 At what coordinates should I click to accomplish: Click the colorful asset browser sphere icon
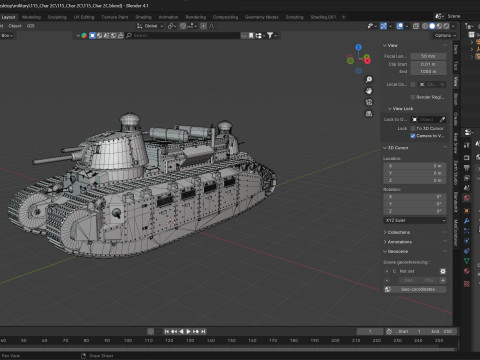84,35
